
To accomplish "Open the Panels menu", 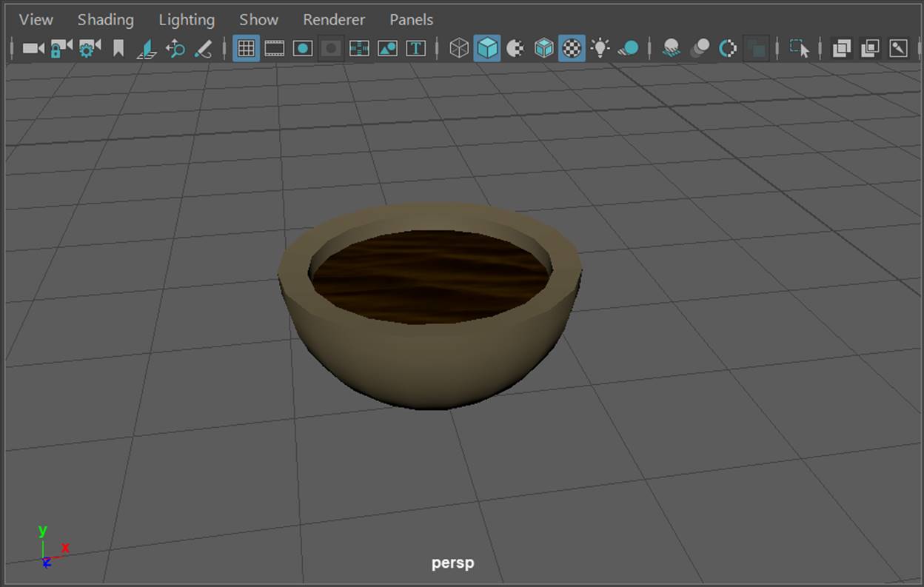I will point(411,20).
